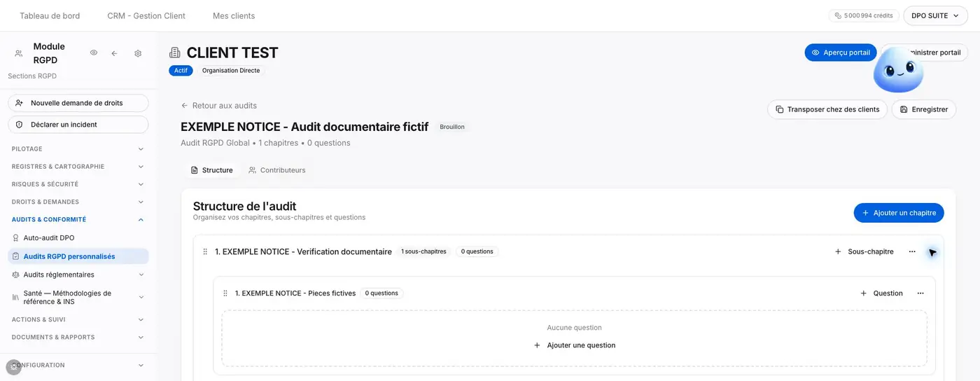The width and height of the screenshot is (980, 381).
Task: Click Auto-audit DPO badge icon
Action: click(x=16, y=238)
